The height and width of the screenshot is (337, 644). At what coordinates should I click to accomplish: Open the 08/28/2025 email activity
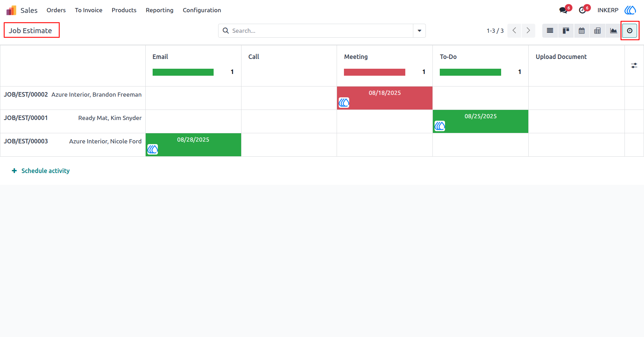tap(193, 145)
